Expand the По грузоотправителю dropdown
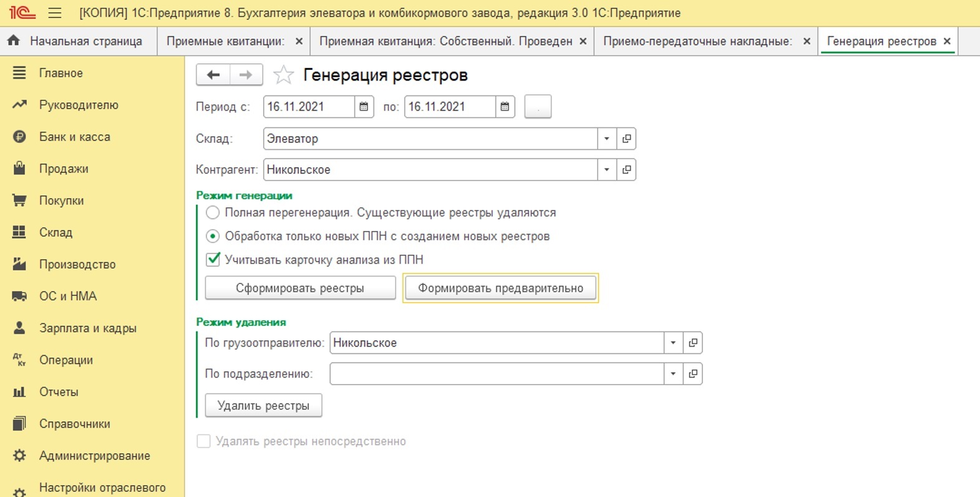This screenshot has height=497, width=980. [x=672, y=343]
